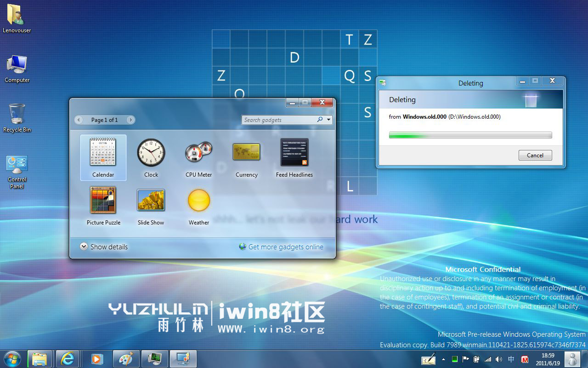The width and height of the screenshot is (588, 368).
Task: Launch Internet Explorer from the taskbar
Action: click(x=68, y=359)
